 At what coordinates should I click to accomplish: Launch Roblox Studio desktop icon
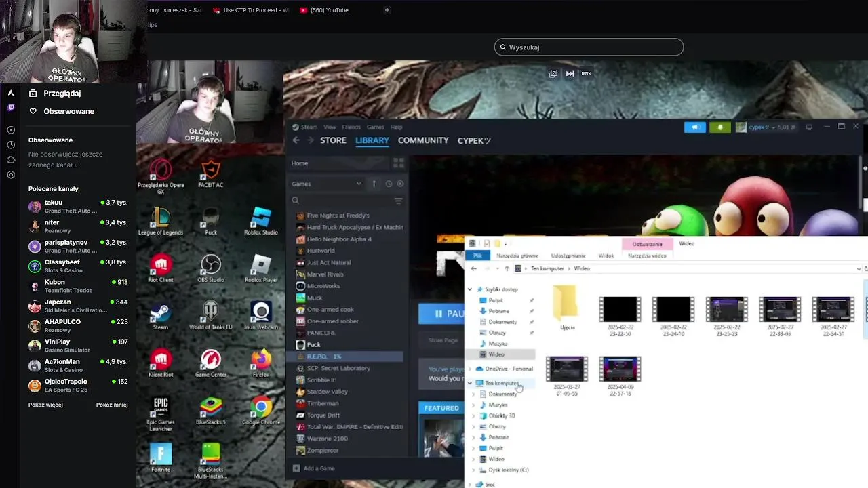pyautogui.click(x=261, y=222)
